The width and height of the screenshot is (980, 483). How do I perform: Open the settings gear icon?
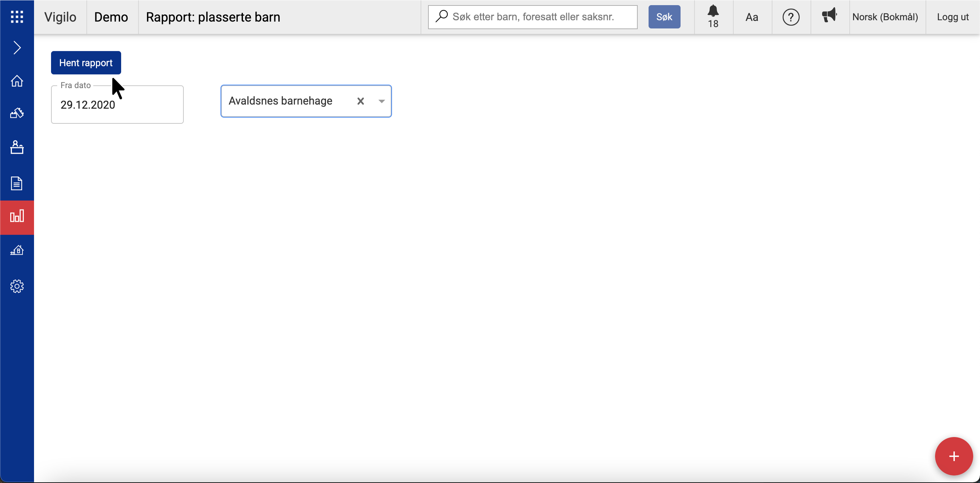click(x=17, y=286)
